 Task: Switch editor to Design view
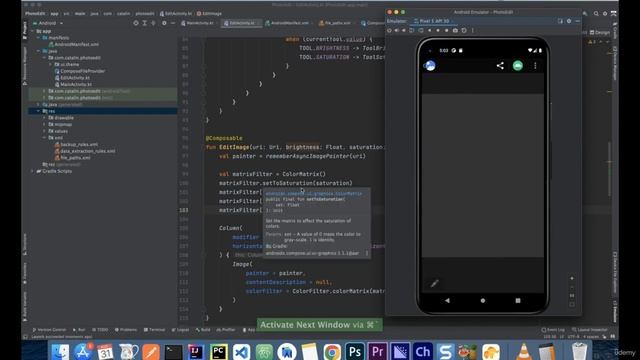[x=600, y=32]
